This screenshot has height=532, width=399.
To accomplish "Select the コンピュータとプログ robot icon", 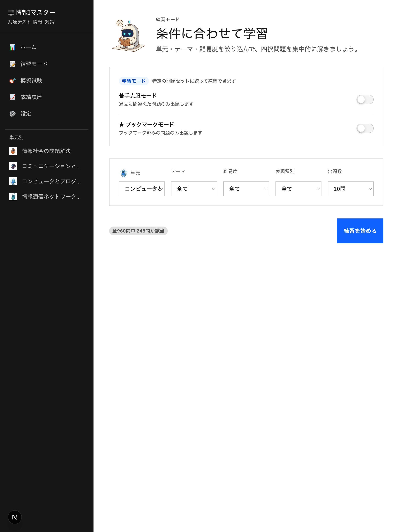I will click(x=14, y=181).
